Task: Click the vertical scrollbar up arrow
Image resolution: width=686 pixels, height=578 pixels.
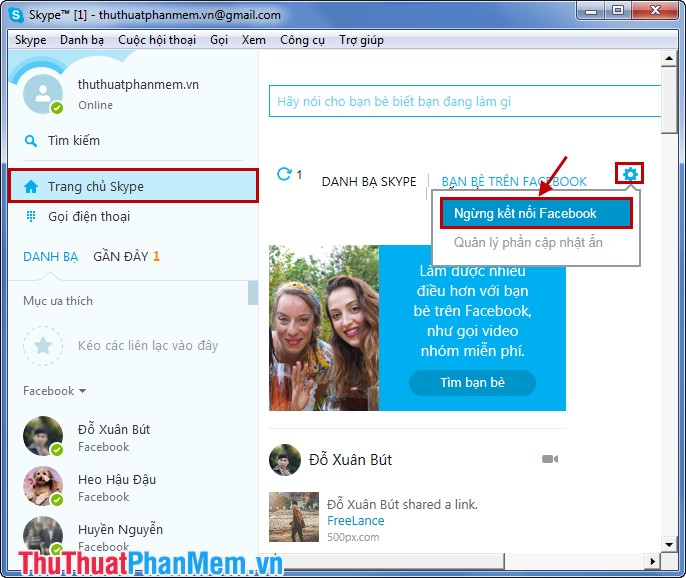Action: (x=669, y=58)
